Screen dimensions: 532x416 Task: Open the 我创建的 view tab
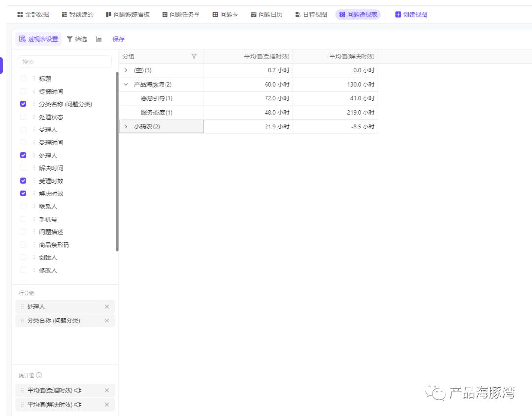click(x=78, y=14)
